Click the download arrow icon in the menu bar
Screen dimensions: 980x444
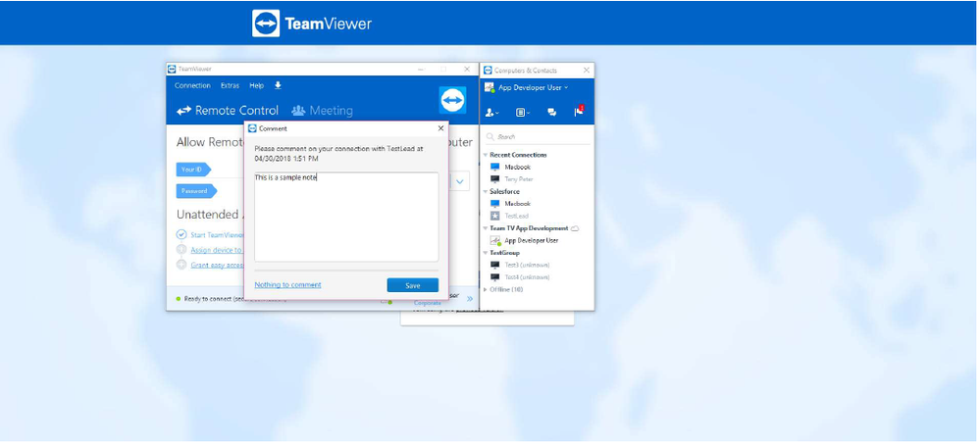tap(279, 85)
